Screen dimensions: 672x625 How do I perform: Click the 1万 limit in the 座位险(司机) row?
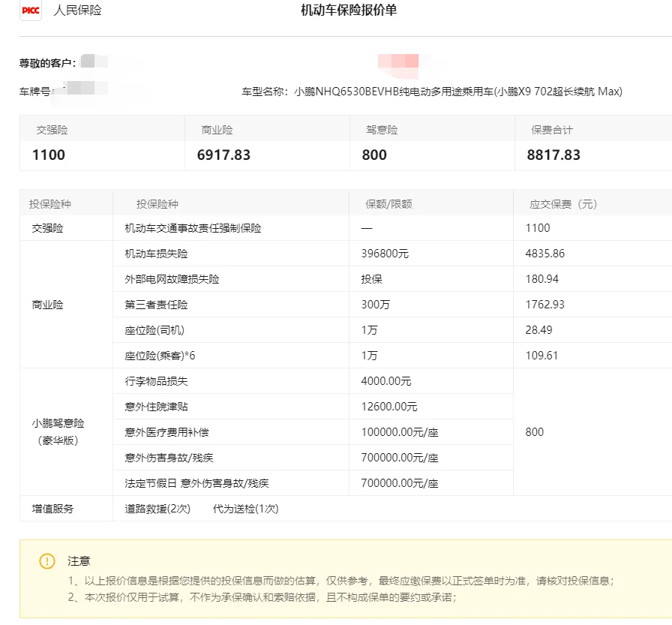coord(370,330)
